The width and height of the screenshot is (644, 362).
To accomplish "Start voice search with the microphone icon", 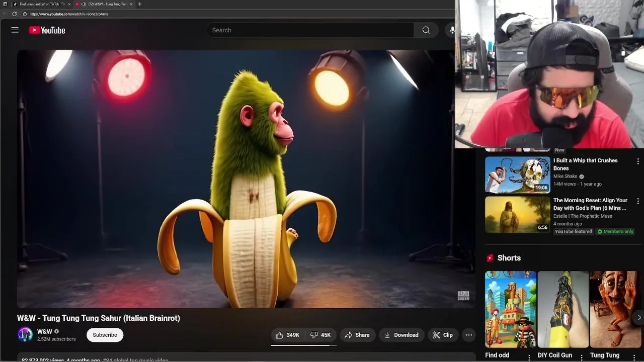I will tap(452, 30).
